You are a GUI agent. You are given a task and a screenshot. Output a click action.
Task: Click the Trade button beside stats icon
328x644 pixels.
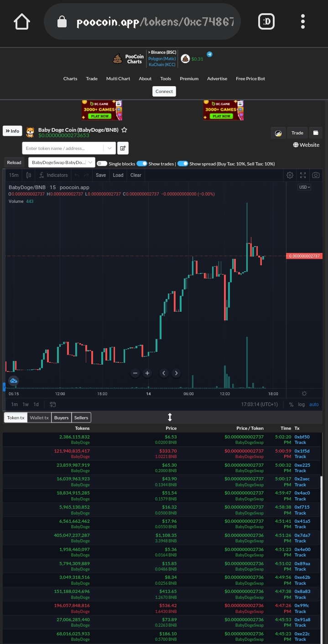(x=297, y=133)
